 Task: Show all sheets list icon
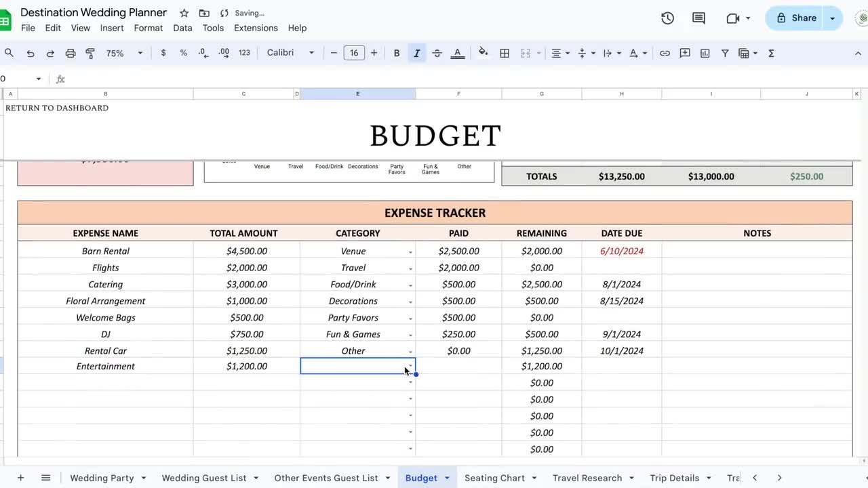click(x=45, y=478)
